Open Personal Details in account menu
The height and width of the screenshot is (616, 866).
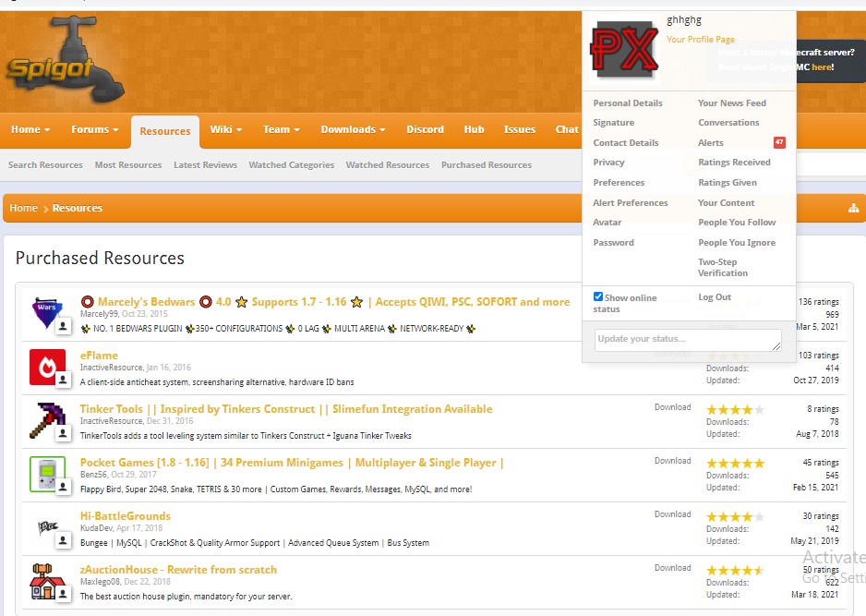tap(628, 103)
